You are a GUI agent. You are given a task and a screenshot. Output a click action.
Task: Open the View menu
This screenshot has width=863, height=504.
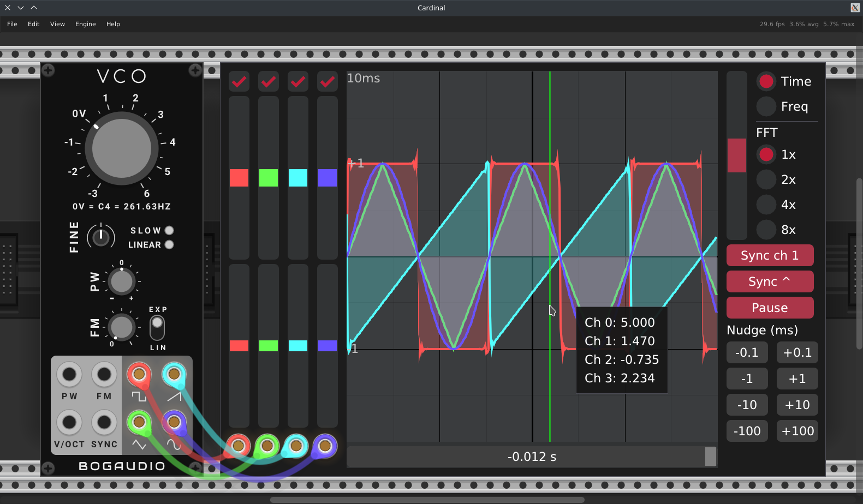pos(57,24)
